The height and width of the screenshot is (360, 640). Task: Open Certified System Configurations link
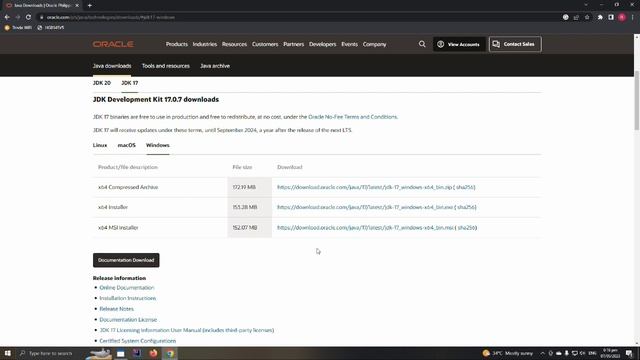[x=138, y=341]
